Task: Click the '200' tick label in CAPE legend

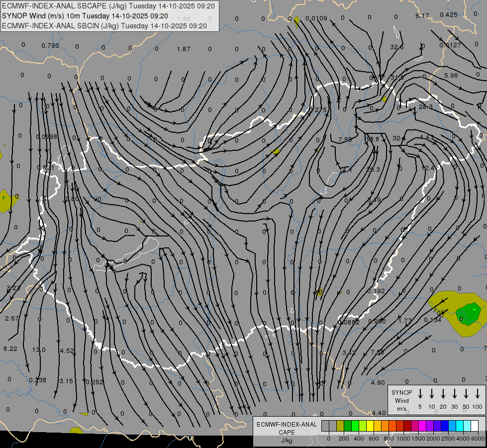Action: [344, 439]
